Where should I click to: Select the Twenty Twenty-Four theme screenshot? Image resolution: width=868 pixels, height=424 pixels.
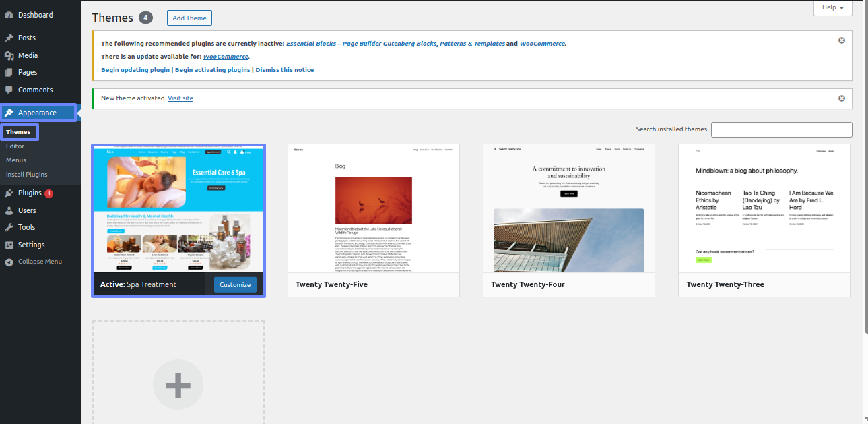pos(569,208)
